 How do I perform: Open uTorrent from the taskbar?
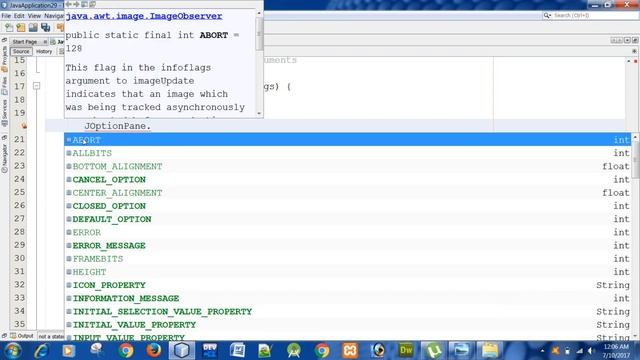pos(434,351)
